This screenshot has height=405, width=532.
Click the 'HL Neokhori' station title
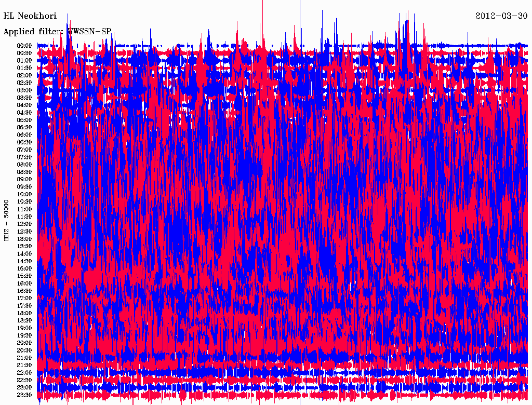30,16
